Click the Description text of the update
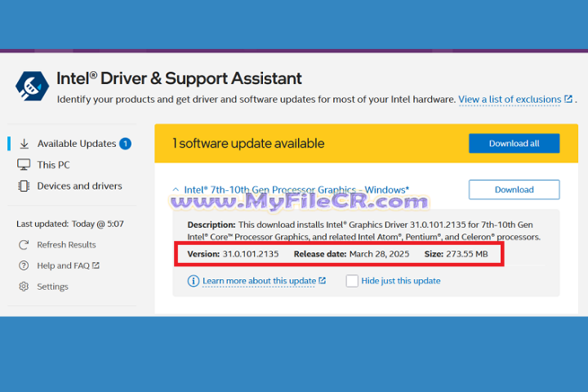This screenshot has width=588, height=392. pos(363,230)
